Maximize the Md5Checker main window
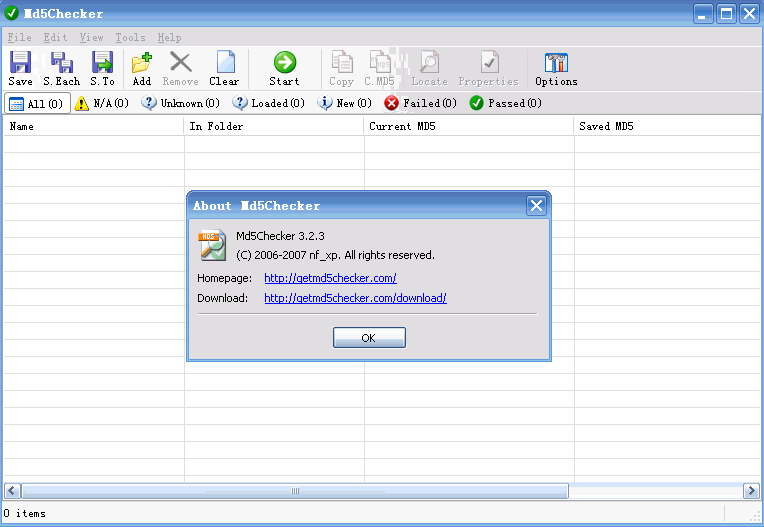This screenshot has height=527, width=764. [726, 14]
